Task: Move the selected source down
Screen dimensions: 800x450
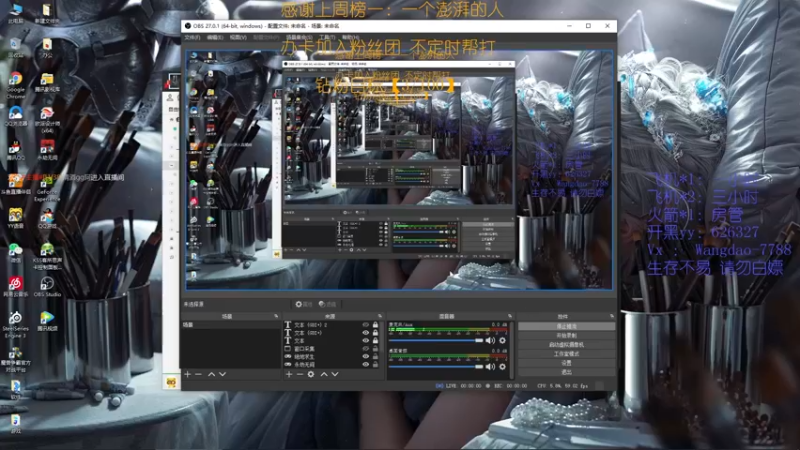Action: pyautogui.click(x=335, y=374)
